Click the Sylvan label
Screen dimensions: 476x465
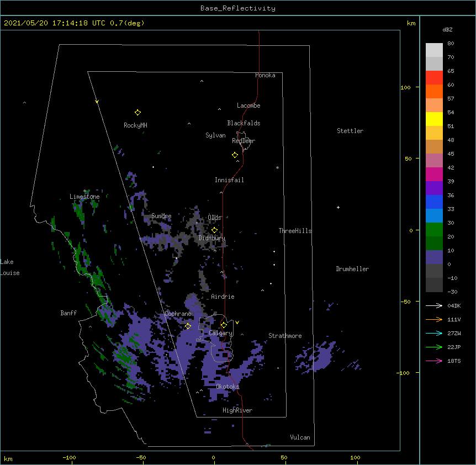(x=215, y=135)
